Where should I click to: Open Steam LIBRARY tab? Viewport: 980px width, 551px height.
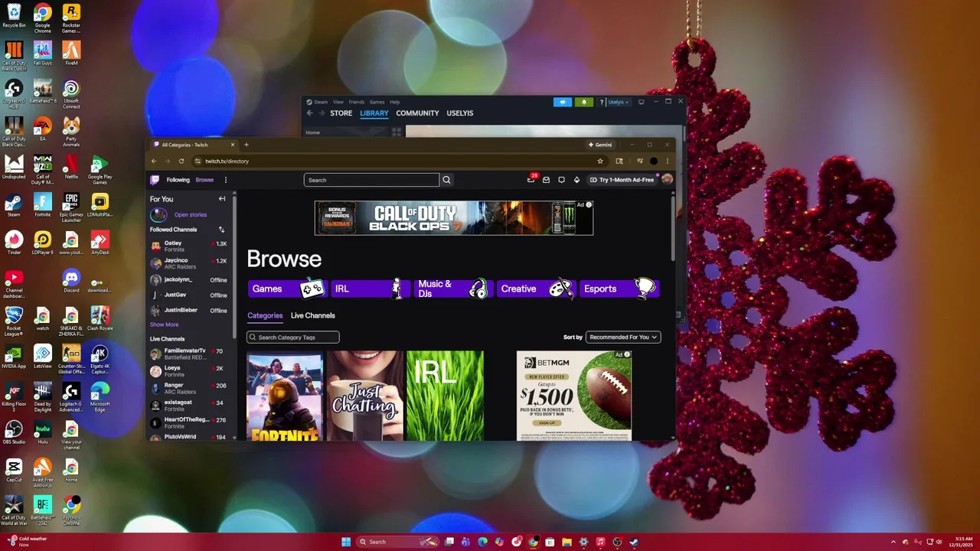(x=374, y=113)
